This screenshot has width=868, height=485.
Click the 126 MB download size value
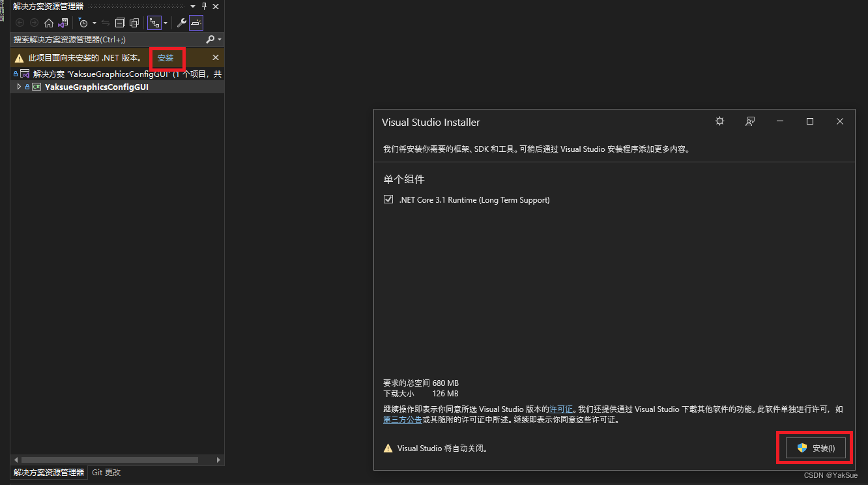(446, 394)
